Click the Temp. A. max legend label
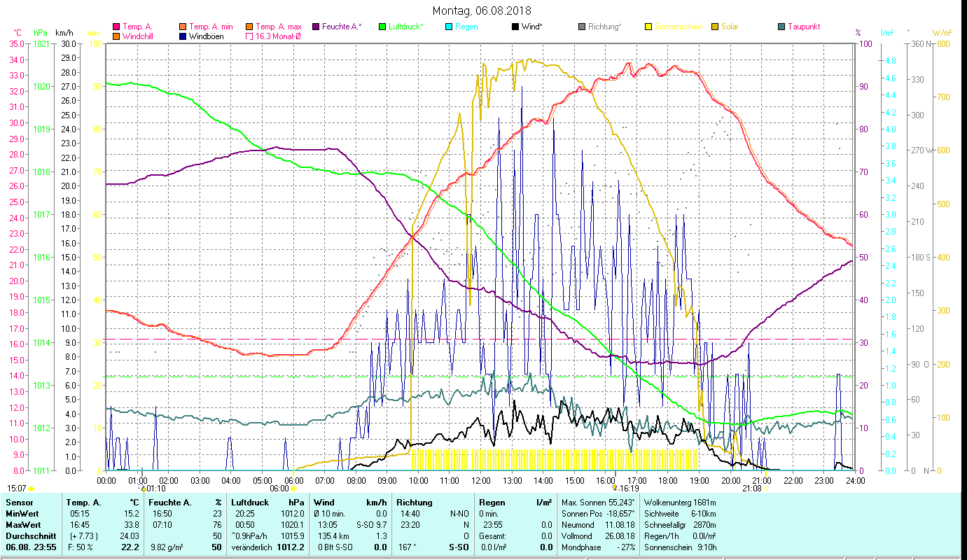 (278, 27)
